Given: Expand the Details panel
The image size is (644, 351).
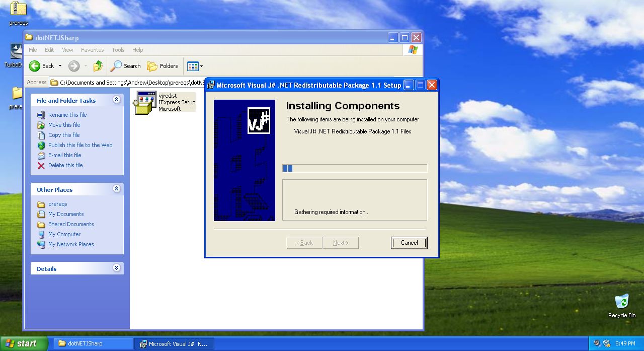Looking at the screenshot, I should (117, 268).
